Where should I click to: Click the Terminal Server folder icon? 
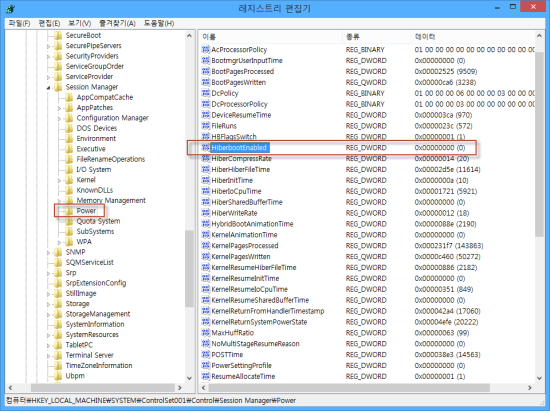[58, 355]
